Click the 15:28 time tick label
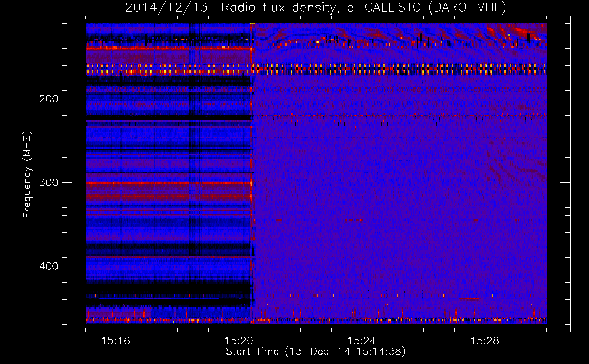The image size is (589, 364). point(485,341)
